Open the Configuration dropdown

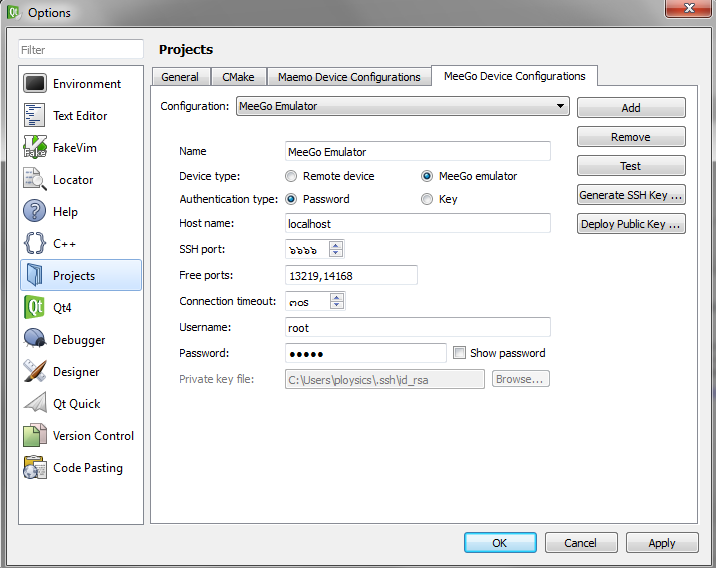[x=403, y=106]
